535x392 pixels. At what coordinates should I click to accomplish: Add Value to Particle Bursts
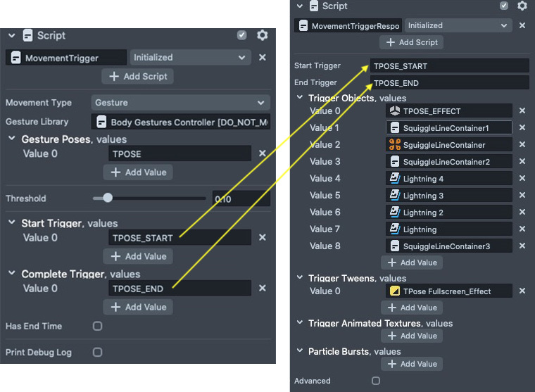(x=412, y=364)
